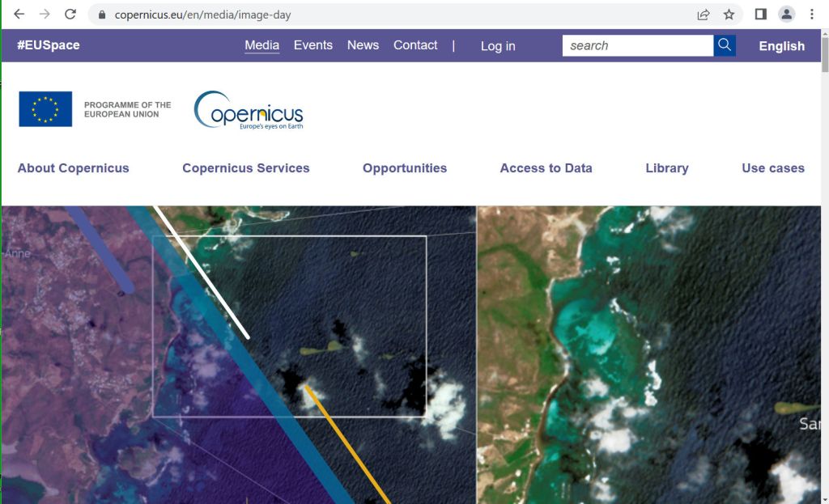Screen dimensions: 829x504
Task: Go to the Events page
Action: coord(312,45)
